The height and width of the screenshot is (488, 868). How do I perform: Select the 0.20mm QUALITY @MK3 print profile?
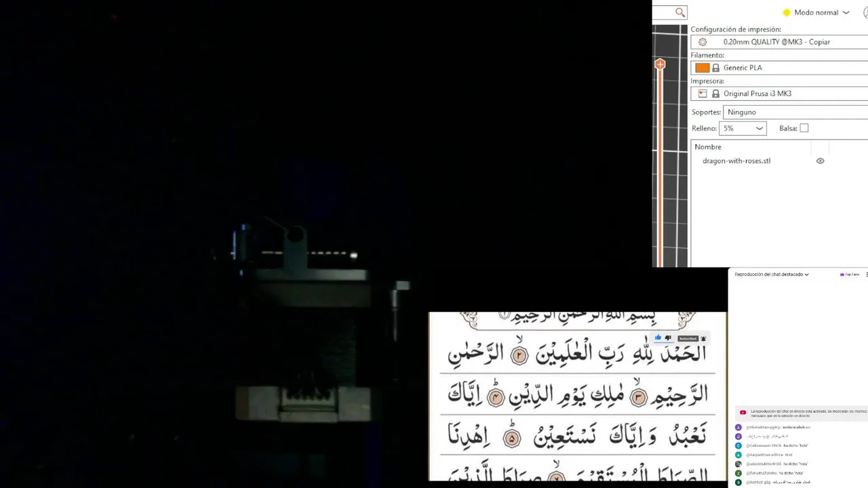tap(780, 42)
